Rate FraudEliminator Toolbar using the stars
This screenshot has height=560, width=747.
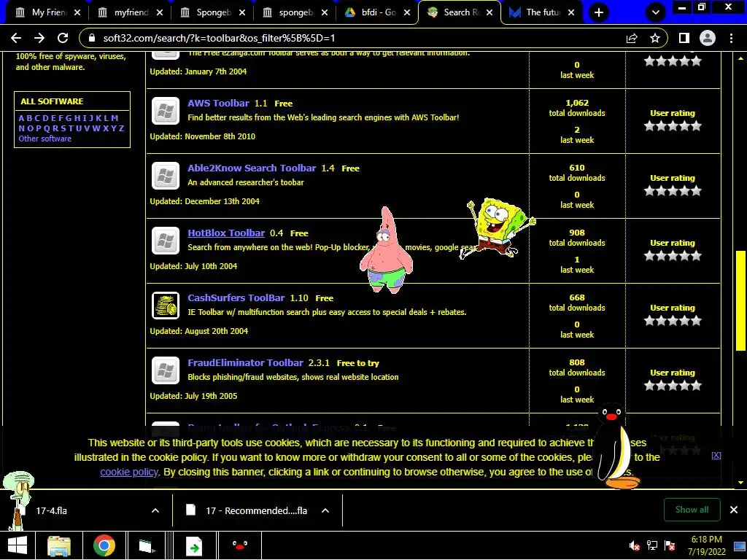tap(673, 385)
